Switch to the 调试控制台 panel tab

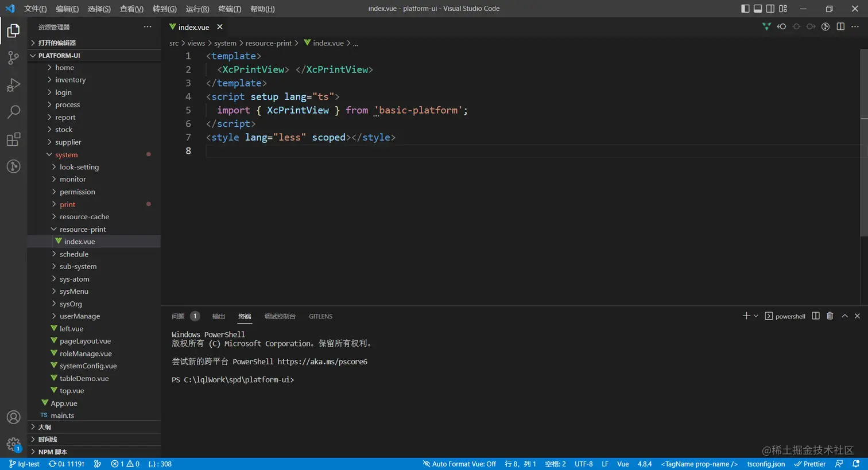280,316
